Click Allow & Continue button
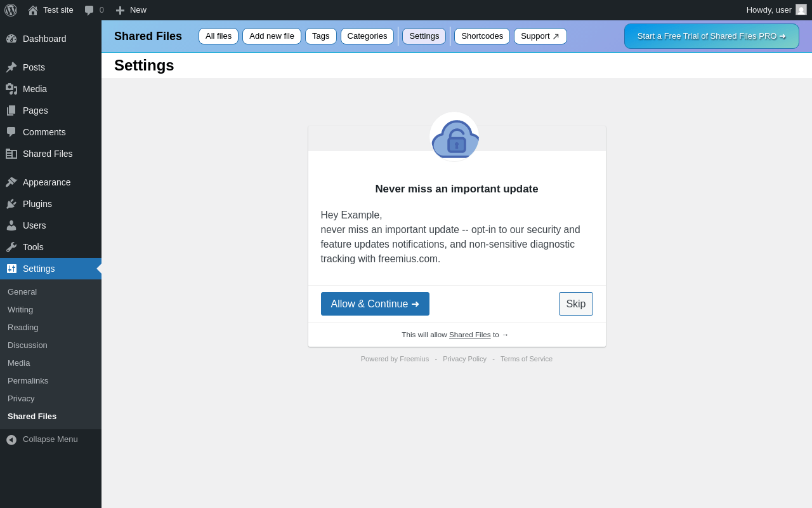This screenshot has width=812, height=508. coord(375,304)
